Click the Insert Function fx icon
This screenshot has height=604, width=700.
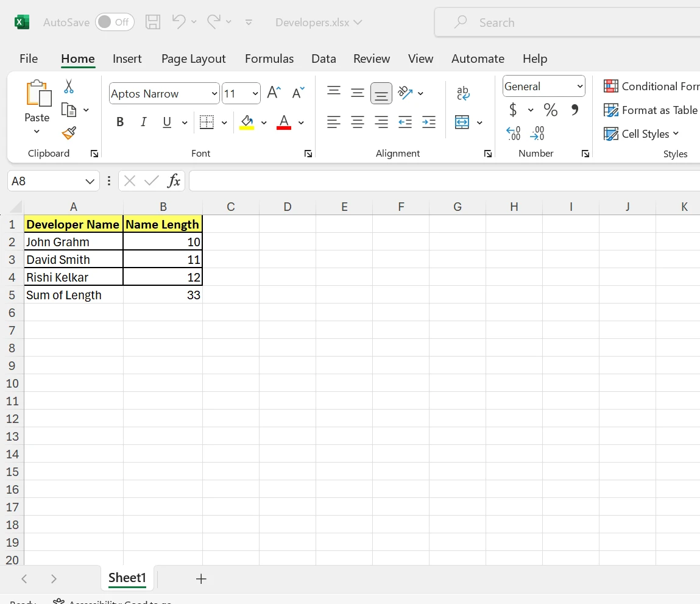pyautogui.click(x=174, y=181)
